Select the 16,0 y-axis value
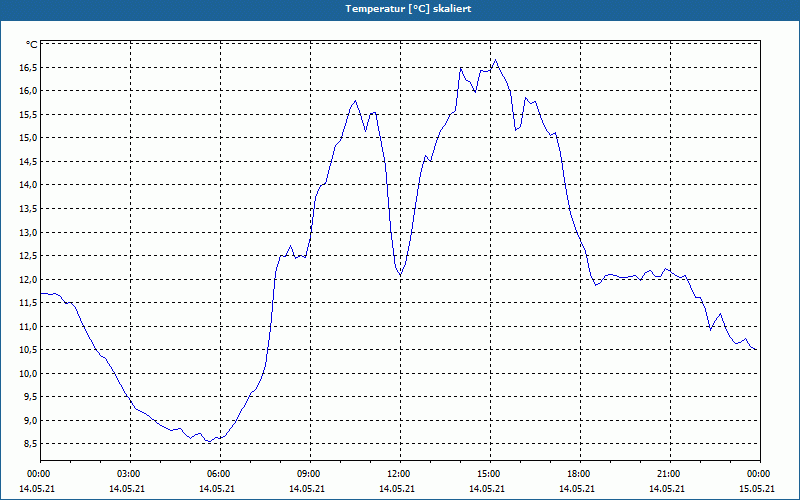Screen dimensions: 800x500 pyautogui.click(x=28, y=91)
